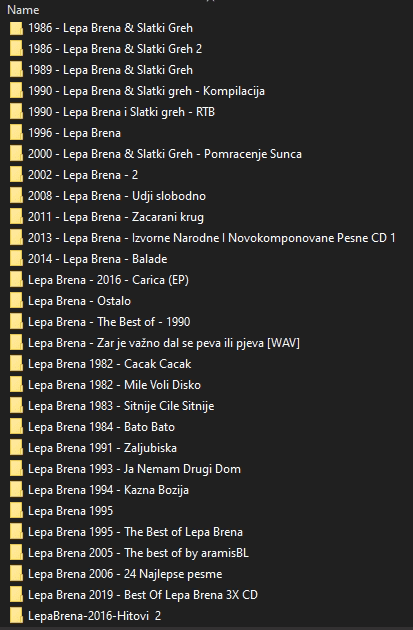The width and height of the screenshot is (413, 630).
Task: Select Best Of Lepa Brena 3X CD folder name
Action: click(x=143, y=595)
